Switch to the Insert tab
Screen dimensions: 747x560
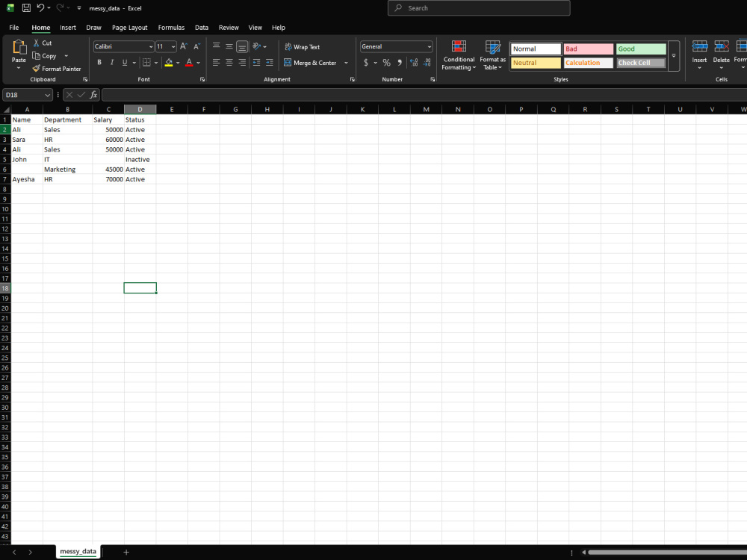(x=68, y=28)
